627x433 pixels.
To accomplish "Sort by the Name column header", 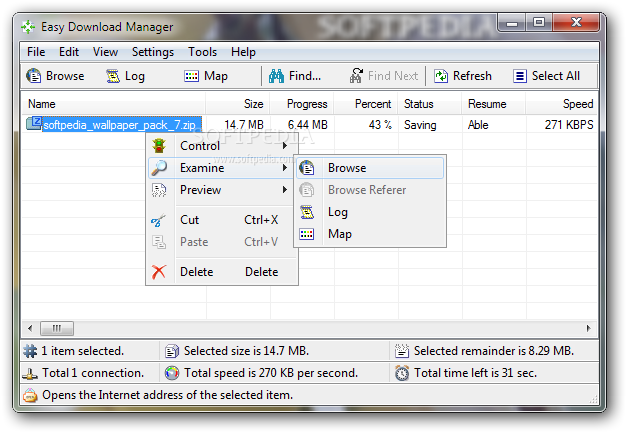I will tap(113, 104).
